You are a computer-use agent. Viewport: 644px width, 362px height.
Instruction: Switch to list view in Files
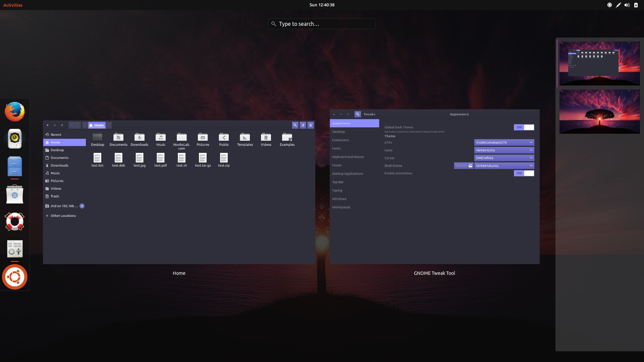pos(303,125)
